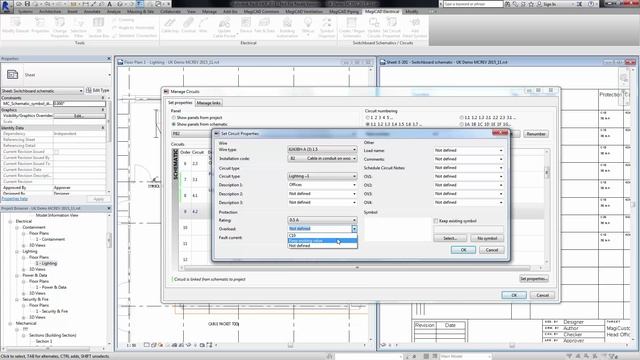This screenshot has width=640, height=360.
Task: Open the MagiCAD Electrical ribbon tab
Action: coord(382,11)
